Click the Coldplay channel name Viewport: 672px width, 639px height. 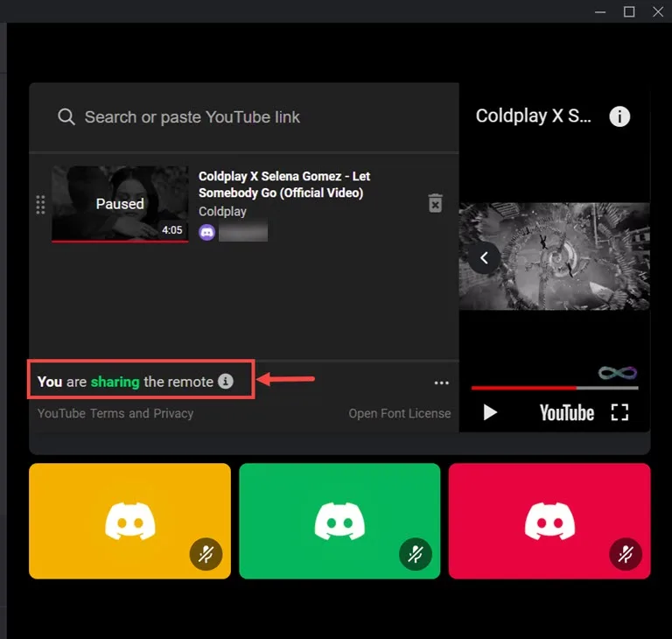[222, 212]
